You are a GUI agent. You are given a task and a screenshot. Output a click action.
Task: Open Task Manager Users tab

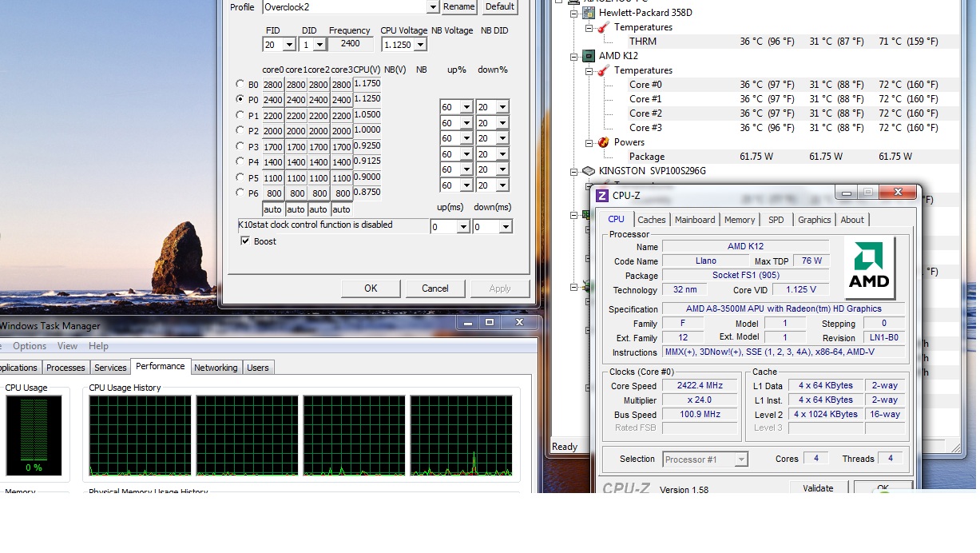[x=258, y=368]
